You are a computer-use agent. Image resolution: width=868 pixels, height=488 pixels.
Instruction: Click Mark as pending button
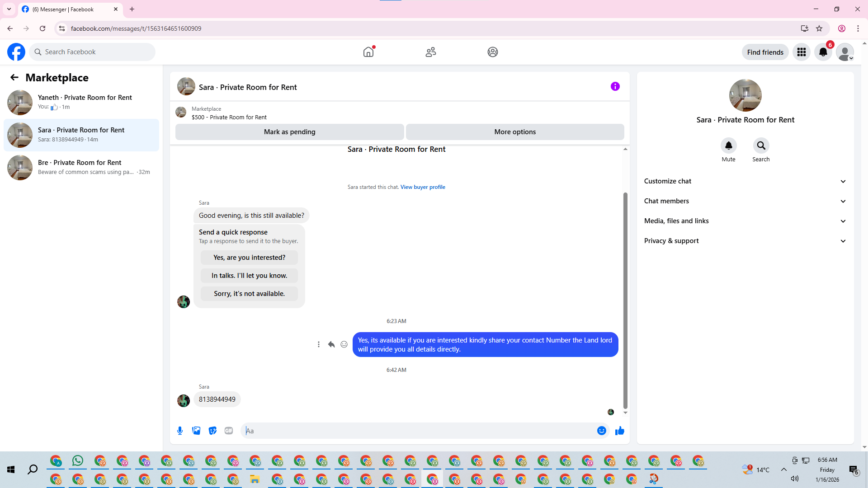tap(289, 132)
